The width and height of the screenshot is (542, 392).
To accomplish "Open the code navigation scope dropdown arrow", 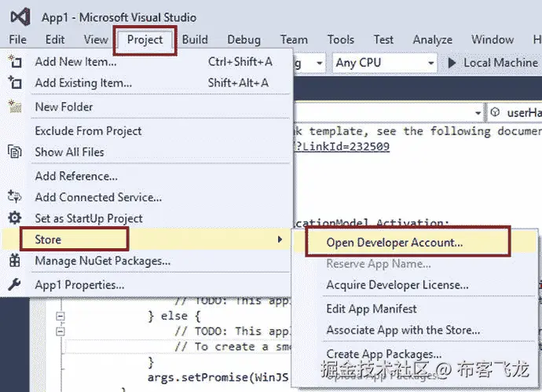I will click(478, 113).
